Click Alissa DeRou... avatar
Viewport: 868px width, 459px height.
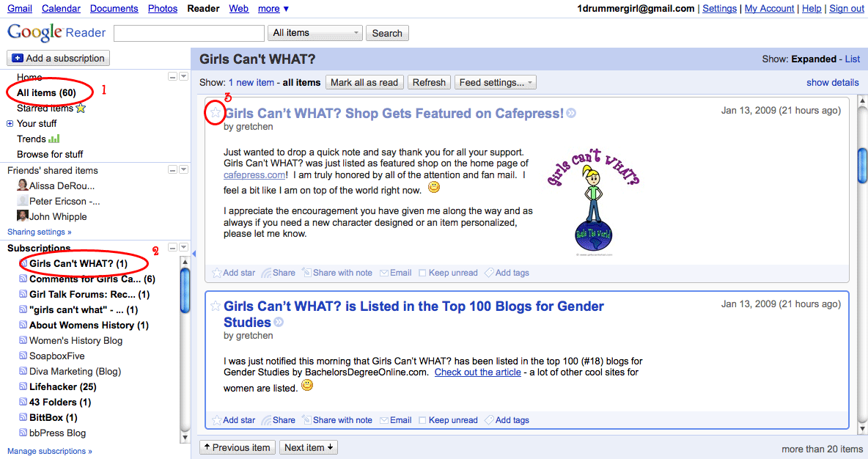click(x=23, y=185)
